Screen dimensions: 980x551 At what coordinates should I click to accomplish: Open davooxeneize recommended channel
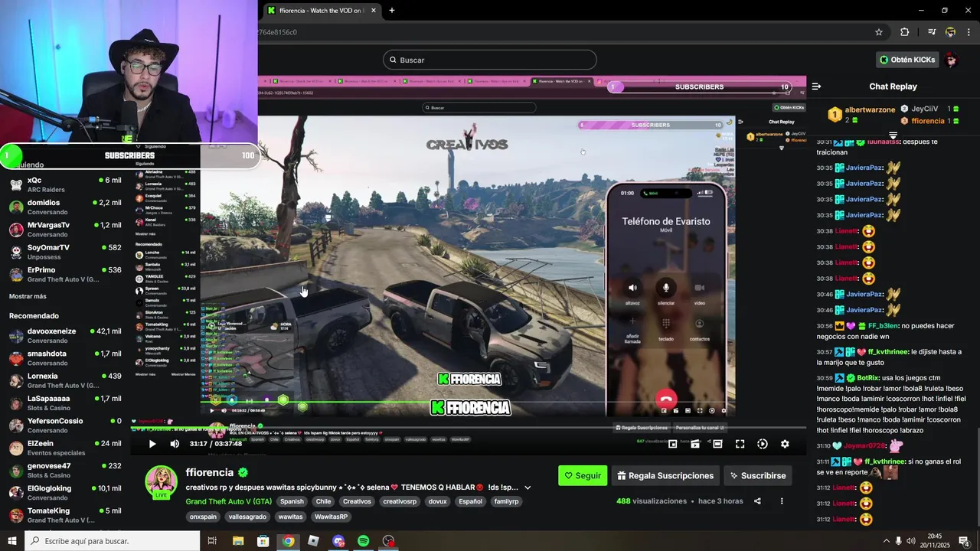click(65, 335)
